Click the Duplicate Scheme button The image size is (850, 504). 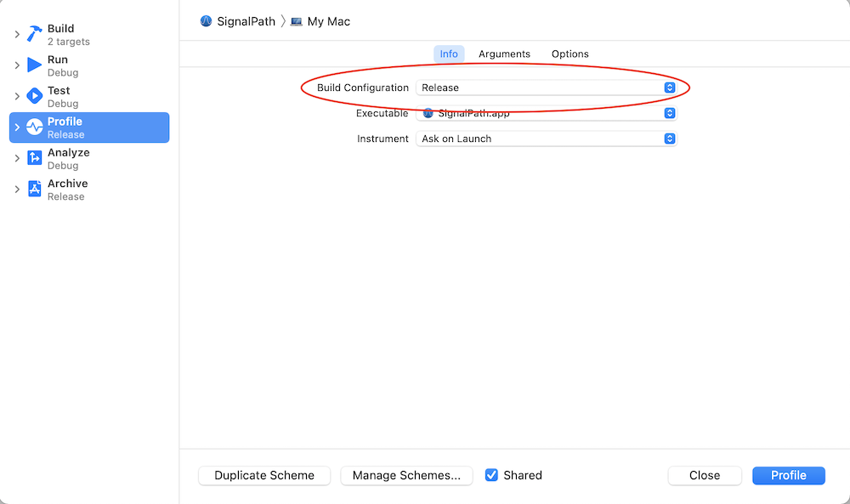(x=263, y=476)
